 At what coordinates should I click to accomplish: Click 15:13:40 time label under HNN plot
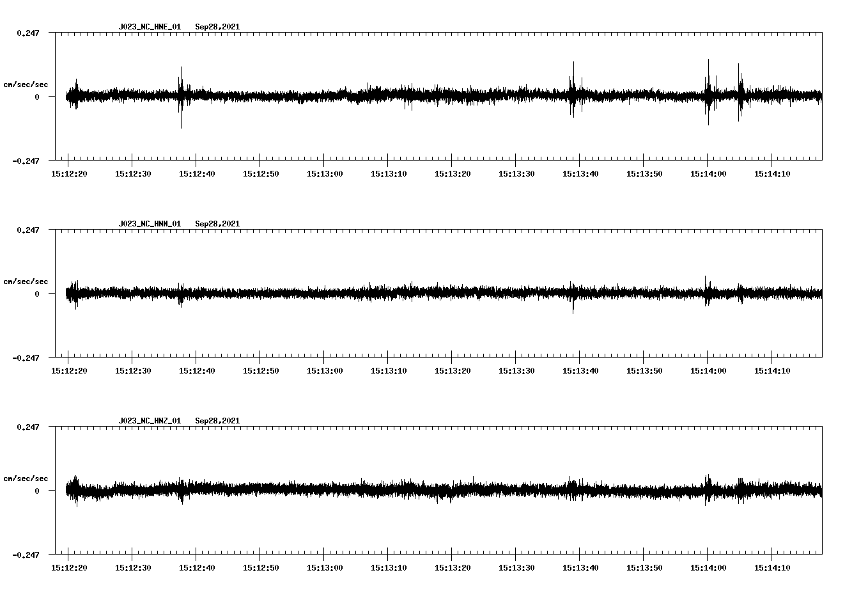click(x=580, y=371)
